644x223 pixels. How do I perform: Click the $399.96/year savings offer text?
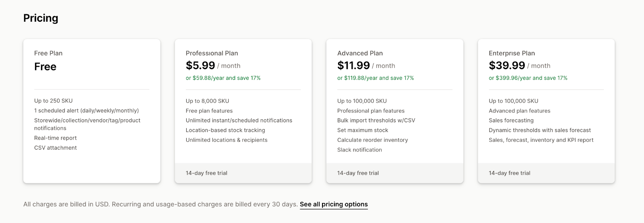click(x=528, y=78)
